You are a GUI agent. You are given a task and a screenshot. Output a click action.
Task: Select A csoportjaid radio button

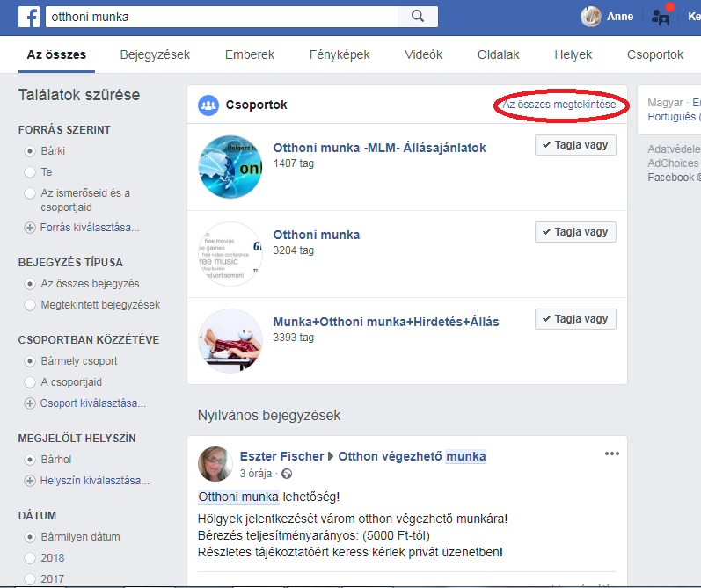[x=30, y=382]
